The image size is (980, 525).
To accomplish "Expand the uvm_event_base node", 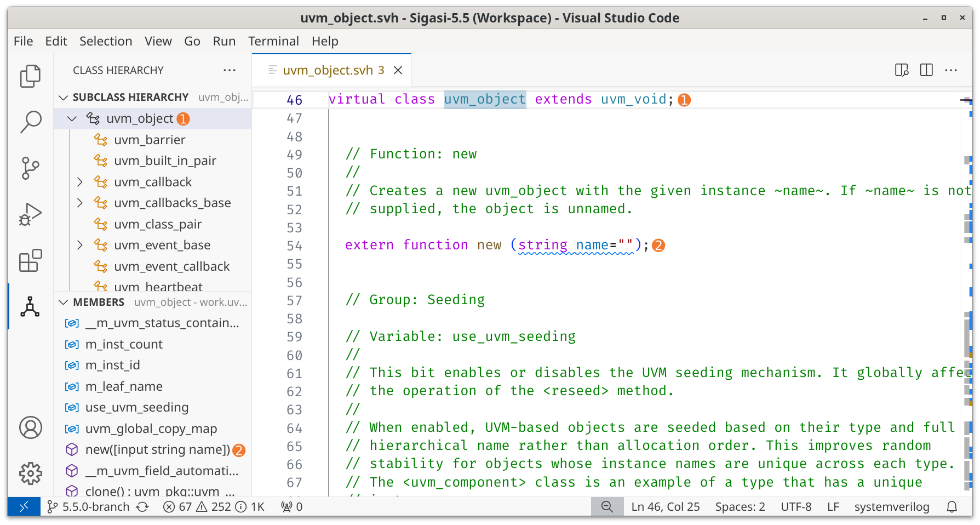I will pos(80,245).
